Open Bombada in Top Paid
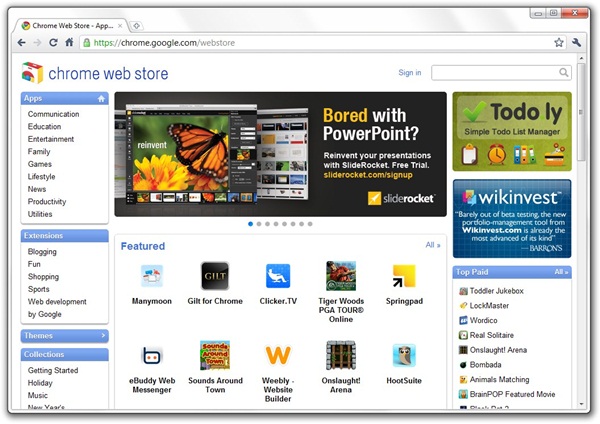This screenshot has width=600, height=424. [485, 365]
